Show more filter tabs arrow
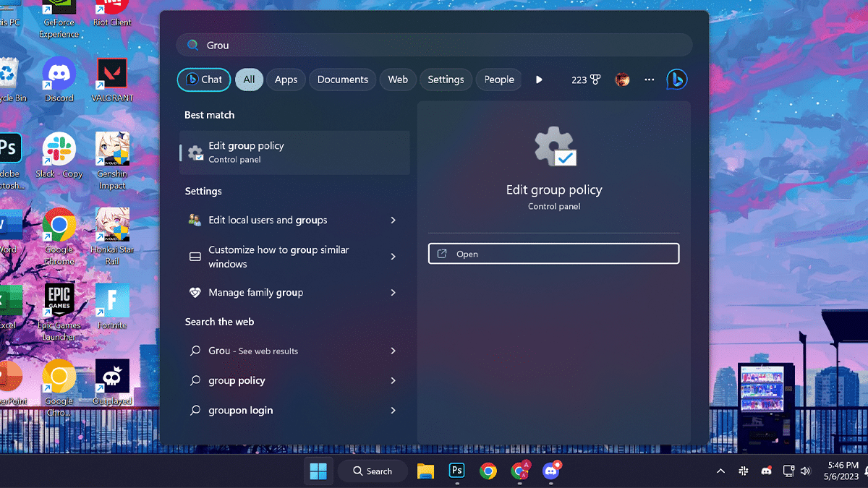This screenshot has width=868, height=488. [539, 80]
